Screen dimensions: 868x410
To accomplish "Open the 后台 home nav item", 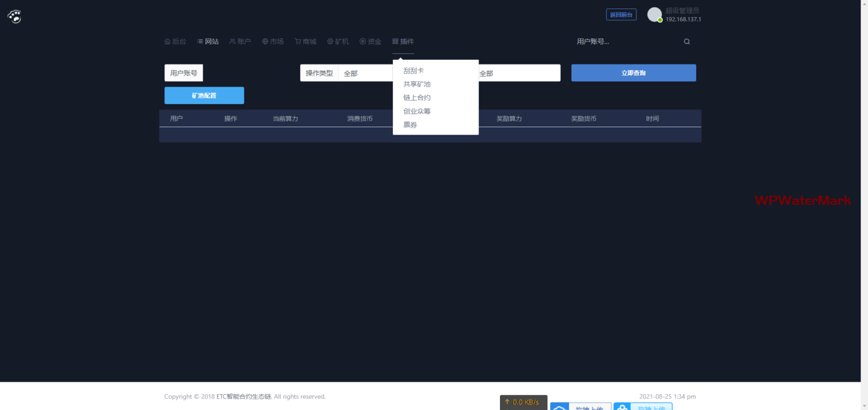I will click(x=175, y=41).
